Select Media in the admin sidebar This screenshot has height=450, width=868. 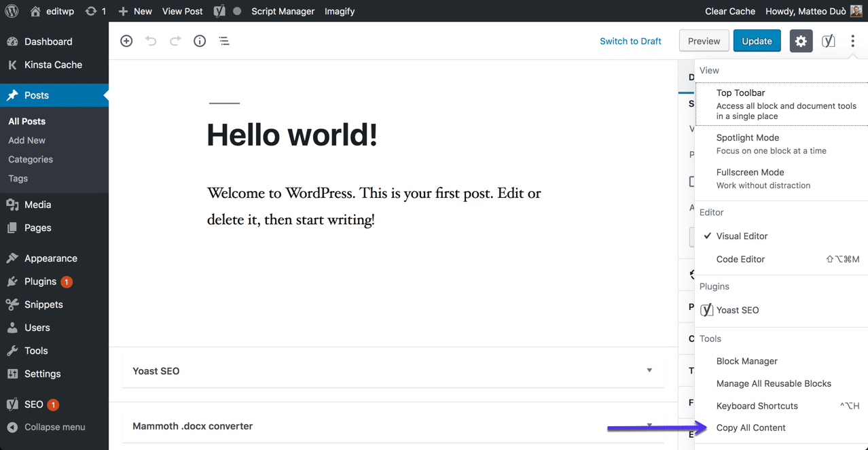(x=38, y=204)
